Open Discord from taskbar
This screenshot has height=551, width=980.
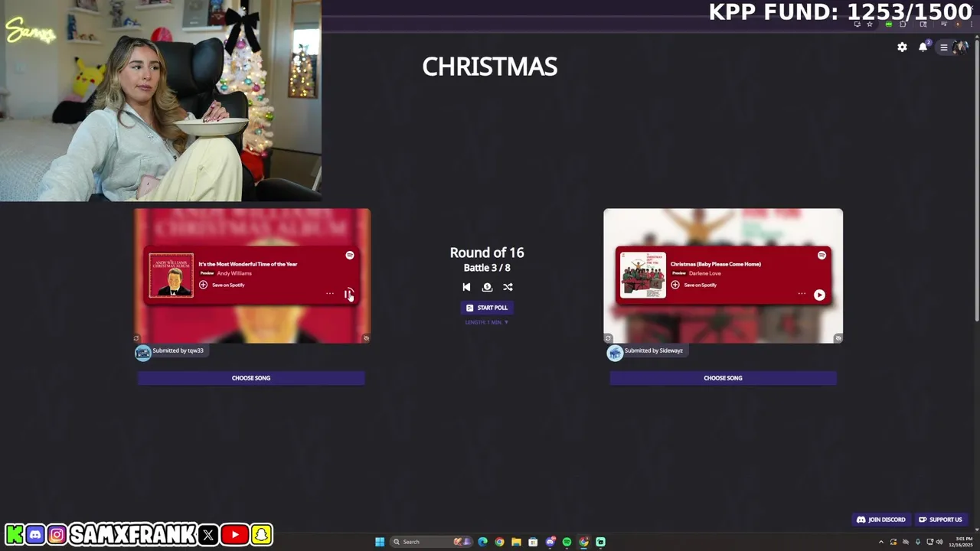pyautogui.click(x=550, y=542)
